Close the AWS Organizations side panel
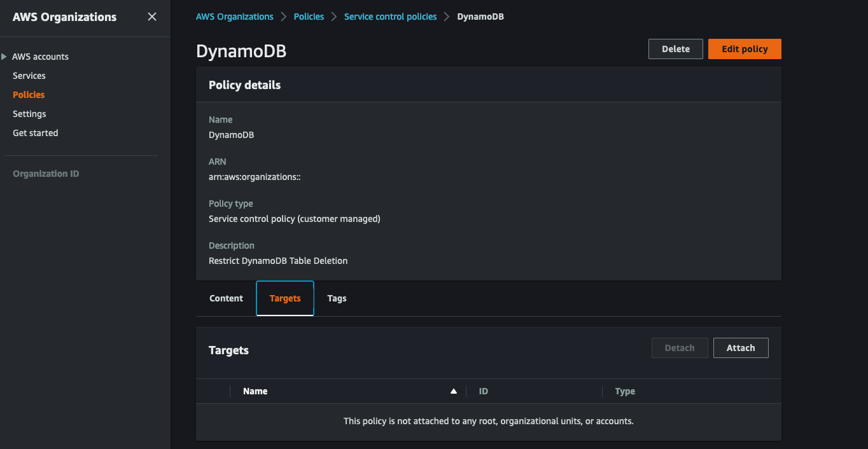This screenshot has height=449, width=868. point(152,17)
